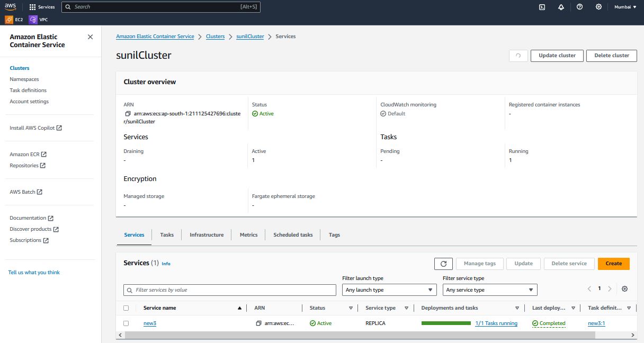Open the notifications bell icon
This screenshot has width=644, height=343.
coord(561,7)
